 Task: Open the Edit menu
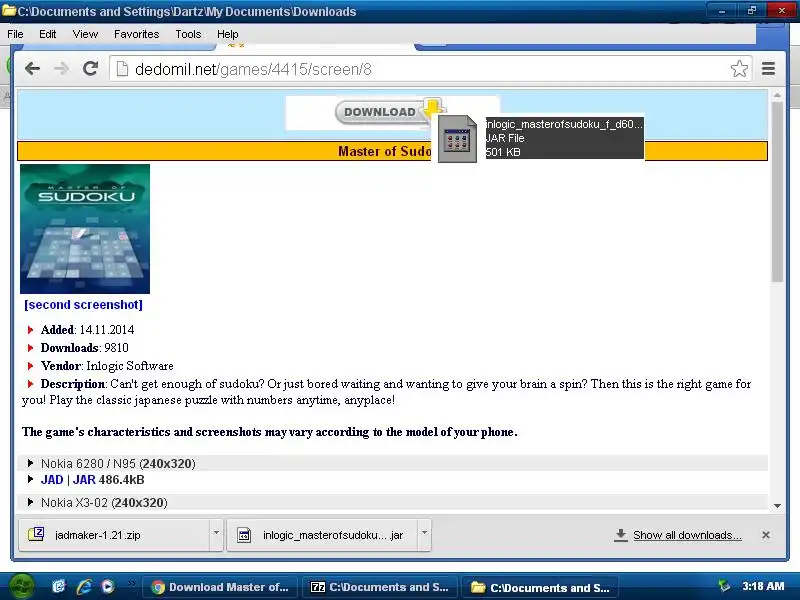pos(47,34)
